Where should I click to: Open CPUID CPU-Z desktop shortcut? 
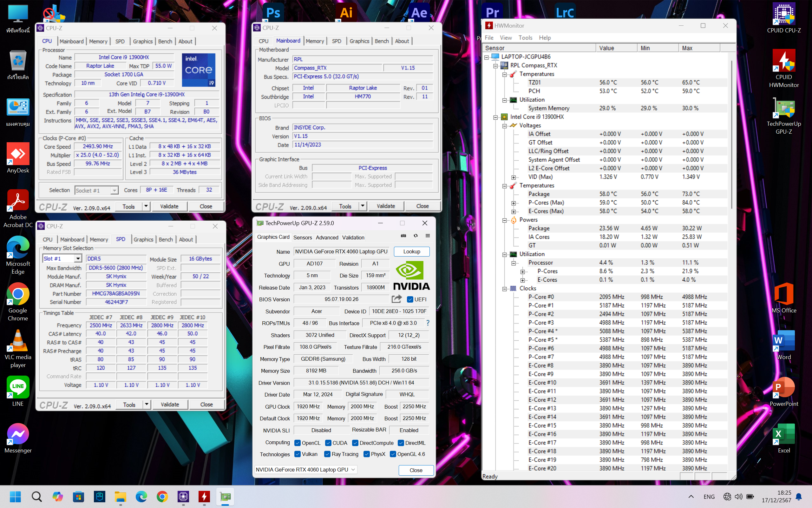tap(784, 18)
